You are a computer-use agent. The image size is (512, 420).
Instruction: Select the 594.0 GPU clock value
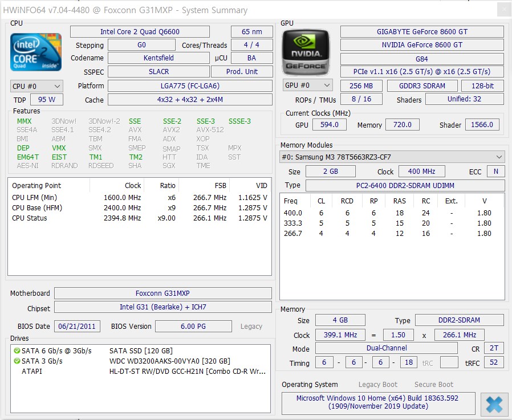[330, 125]
